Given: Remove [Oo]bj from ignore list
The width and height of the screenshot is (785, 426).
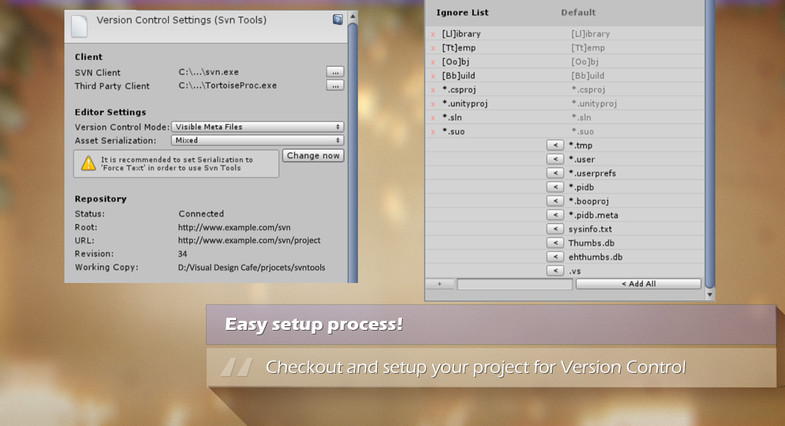Looking at the screenshot, I should click(x=433, y=62).
